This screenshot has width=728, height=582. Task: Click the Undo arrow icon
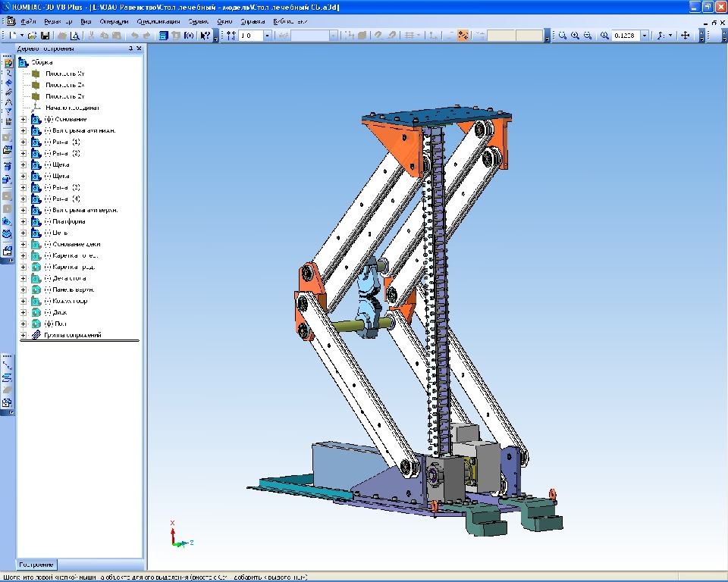[x=135, y=36]
